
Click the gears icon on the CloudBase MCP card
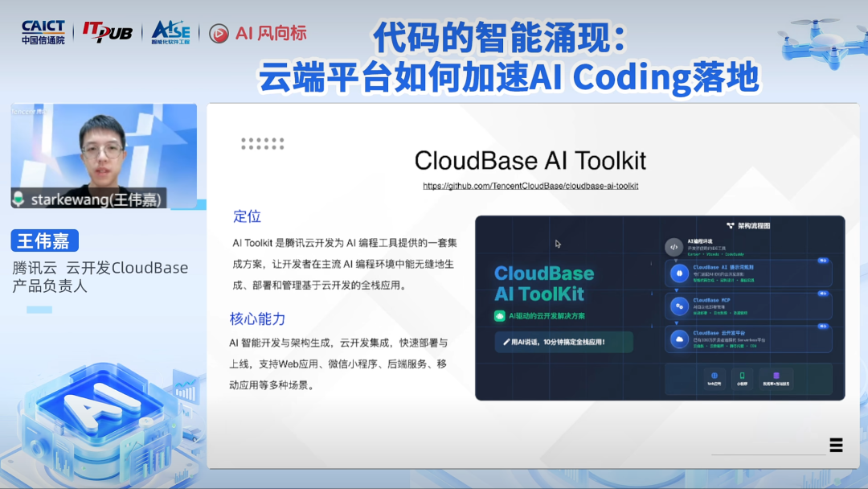coord(679,306)
